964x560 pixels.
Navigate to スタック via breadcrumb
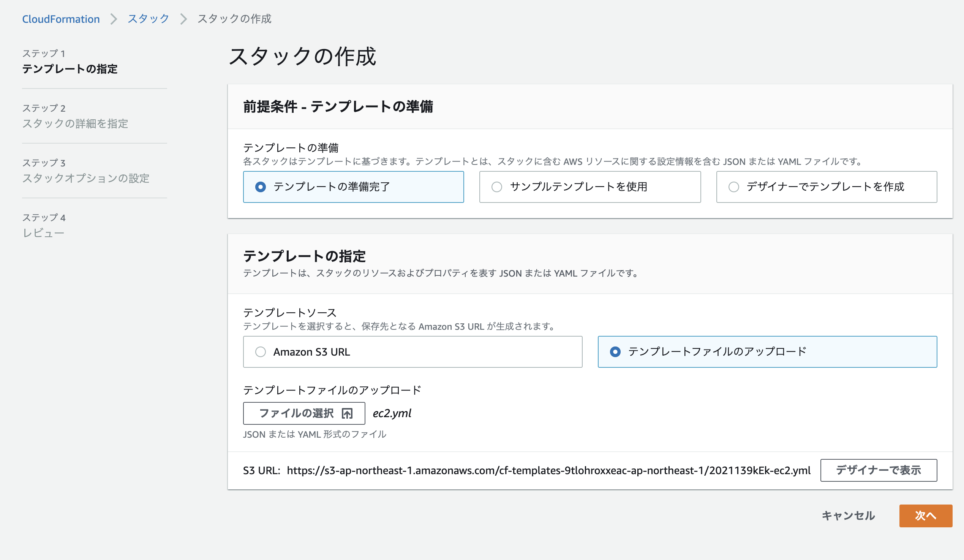tap(148, 18)
